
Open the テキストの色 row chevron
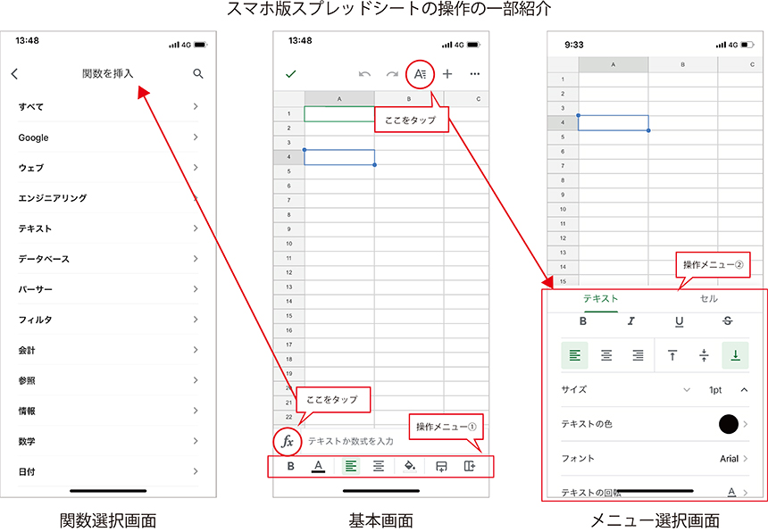(x=745, y=424)
